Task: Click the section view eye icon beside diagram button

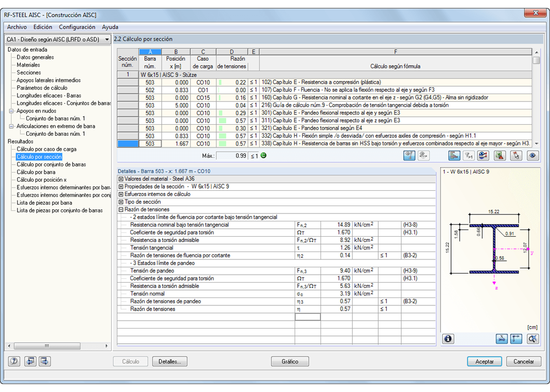Action: 424,155
